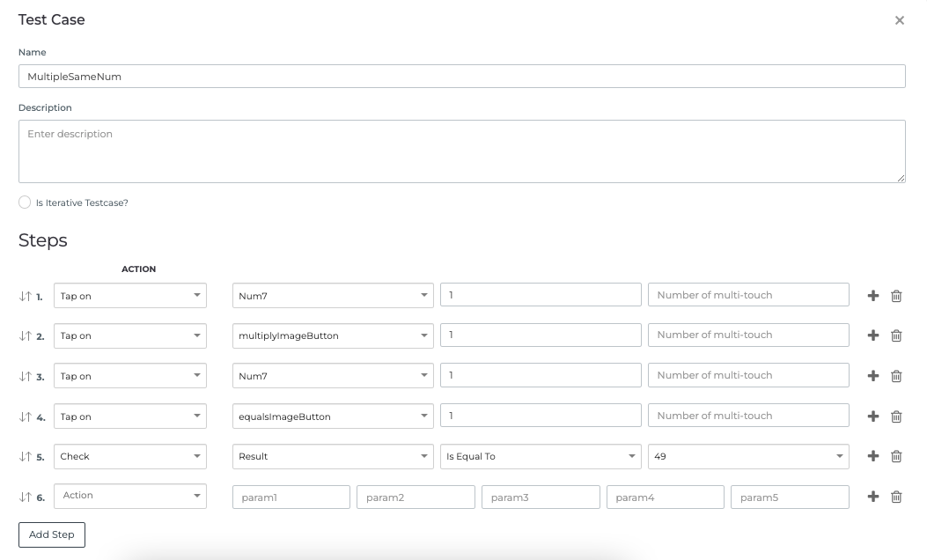Open the Action dropdown for step 6
Screen dimensions: 927x560
[x=129, y=496]
